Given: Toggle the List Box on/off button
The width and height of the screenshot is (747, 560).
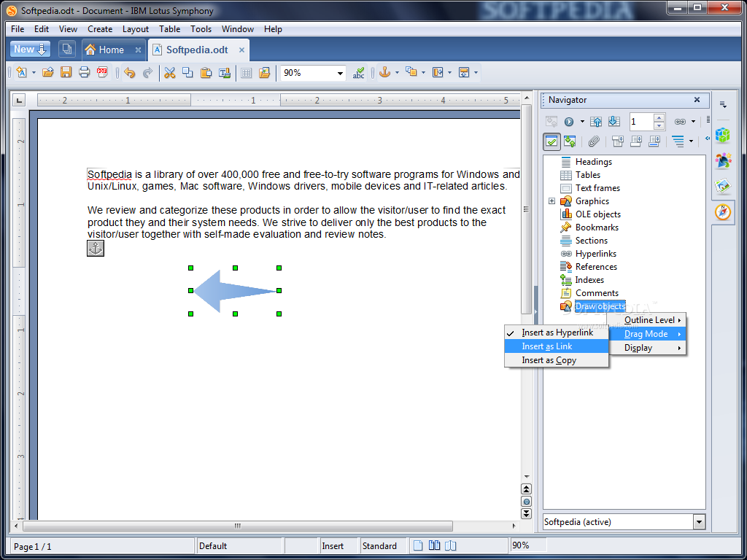Looking at the screenshot, I should tap(551, 141).
